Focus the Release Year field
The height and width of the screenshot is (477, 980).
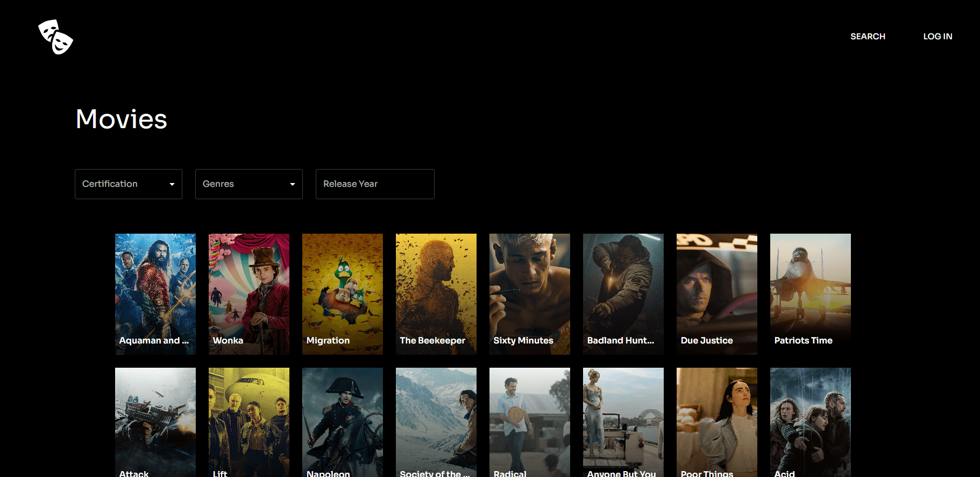pos(375,184)
